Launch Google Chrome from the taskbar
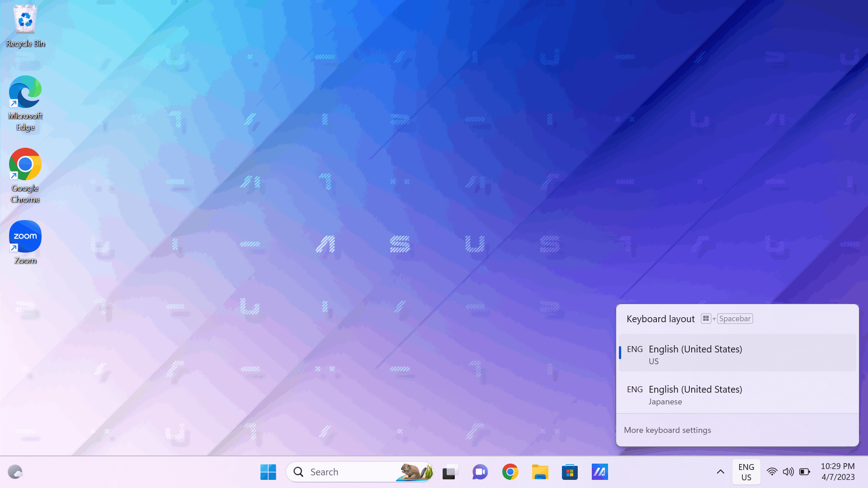This screenshot has width=868, height=488. coord(510,471)
